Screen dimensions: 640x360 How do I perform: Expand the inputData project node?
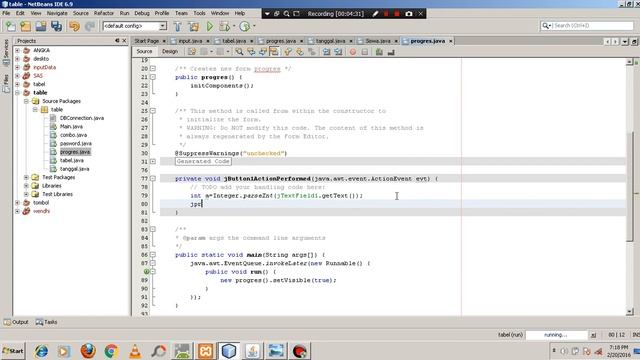pyautogui.click(x=17, y=67)
